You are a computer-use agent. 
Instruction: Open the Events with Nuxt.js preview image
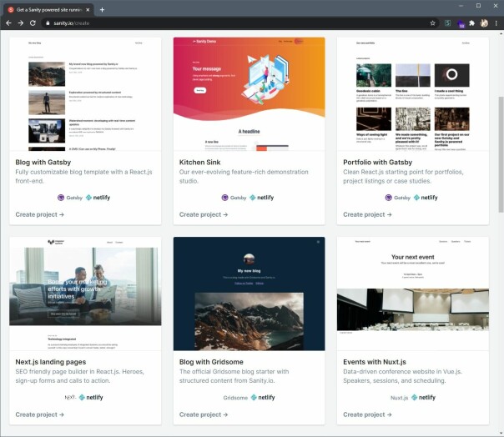tap(413, 294)
